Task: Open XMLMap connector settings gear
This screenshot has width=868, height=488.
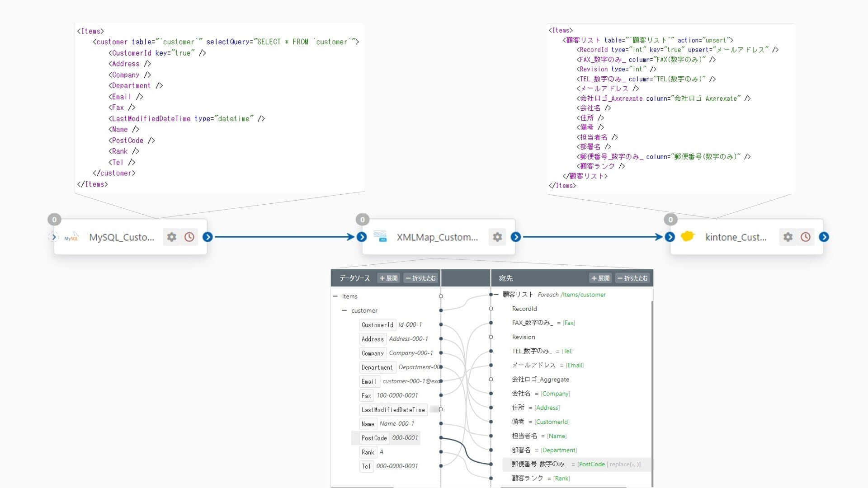Action: (x=497, y=237)
